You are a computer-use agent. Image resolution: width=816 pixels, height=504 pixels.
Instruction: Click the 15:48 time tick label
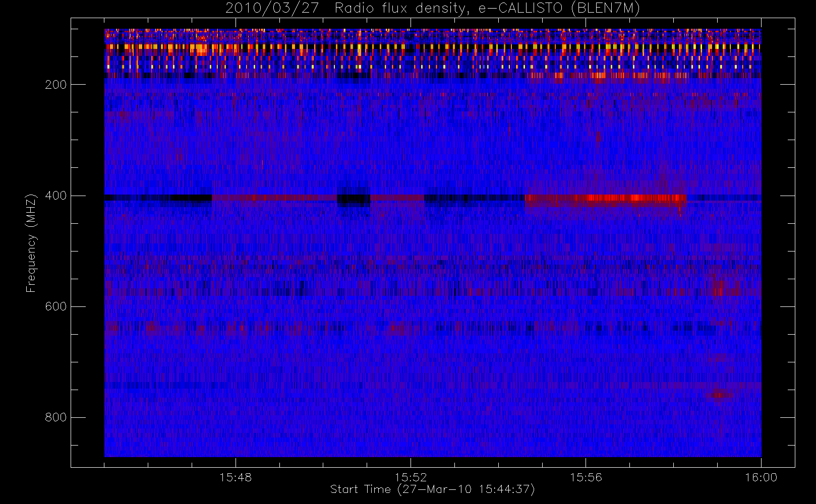[236, 477]
